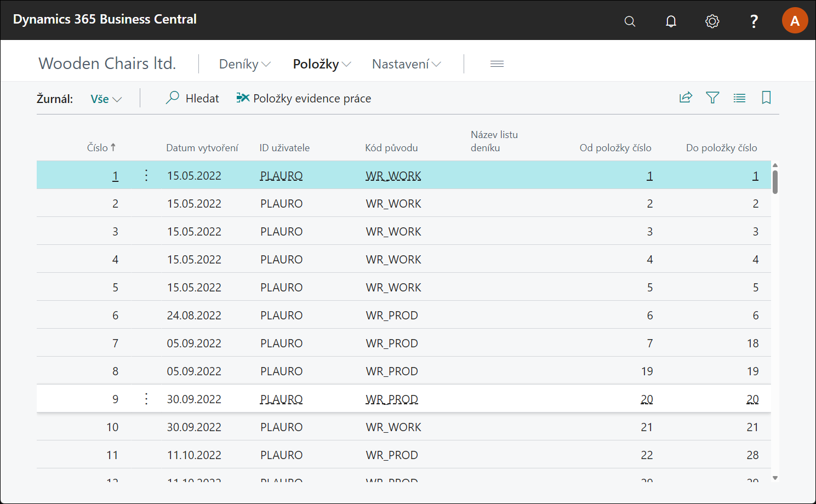Click the table's vertical scrollbar thumb
Viewport: 816px width, 504px height.
pyautogui.click(x=775, y=182)
